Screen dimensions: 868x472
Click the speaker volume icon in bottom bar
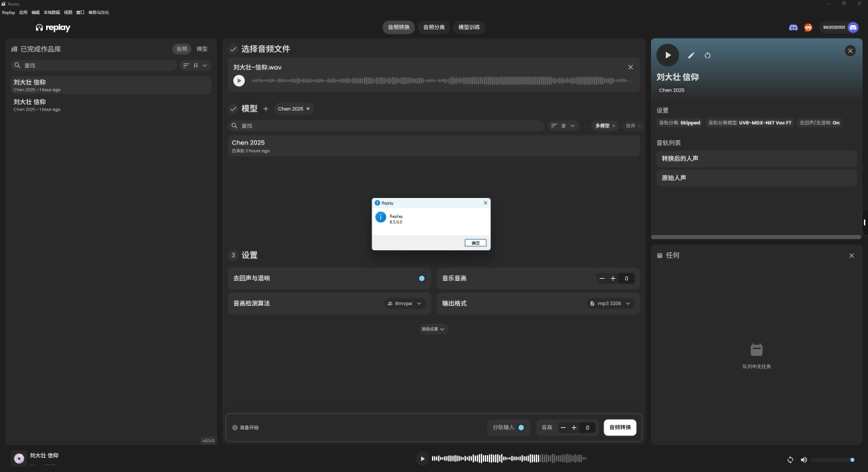(x=804, y=460)
